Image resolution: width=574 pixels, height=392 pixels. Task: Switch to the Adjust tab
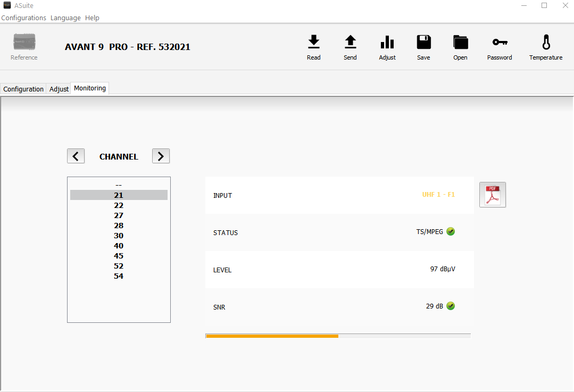click(x=59, y=89)
